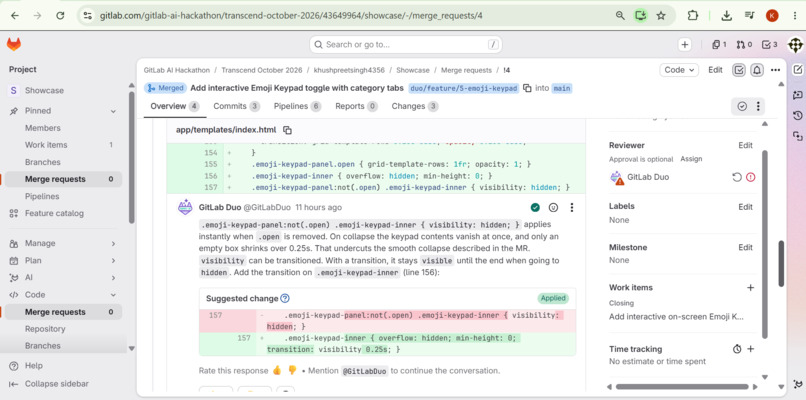Screen dimensions: 806x400
Task: Bookmark page with the star icon
Action: point(661,15)
